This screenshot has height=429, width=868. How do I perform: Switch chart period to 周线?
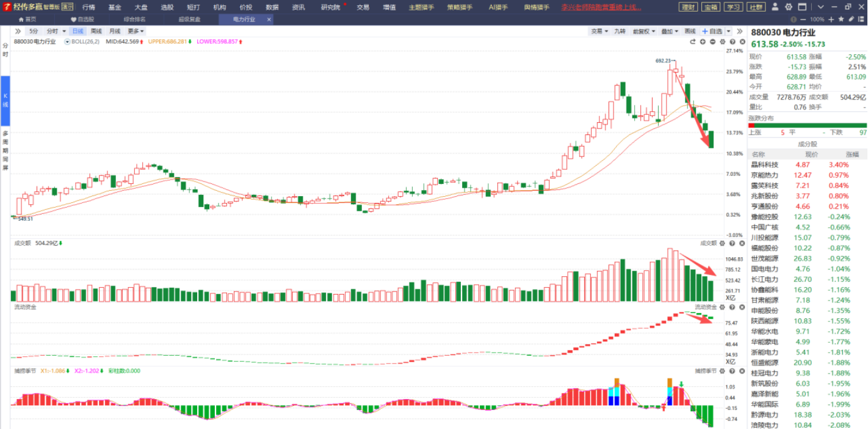point(96,31)
